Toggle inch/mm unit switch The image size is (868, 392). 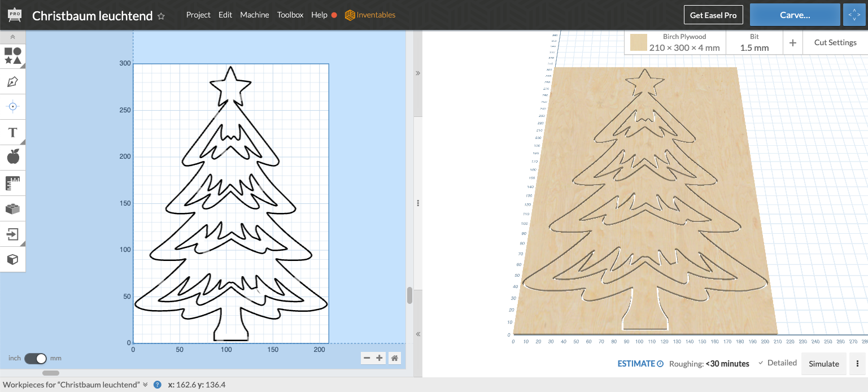[x=35, y=358]
